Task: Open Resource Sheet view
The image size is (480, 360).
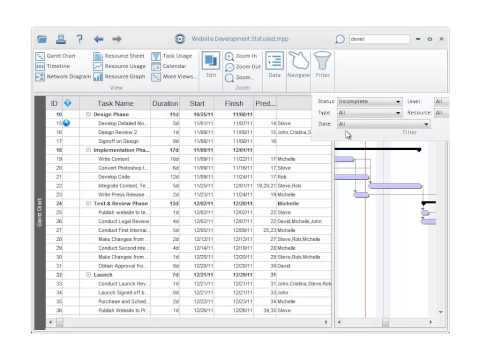Action: [119, 56]
